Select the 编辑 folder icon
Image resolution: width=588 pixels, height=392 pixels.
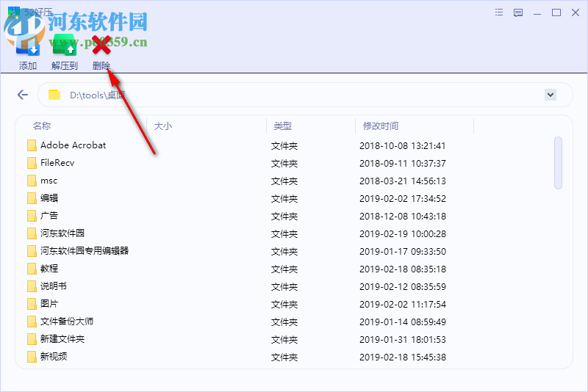click(32, 198)
